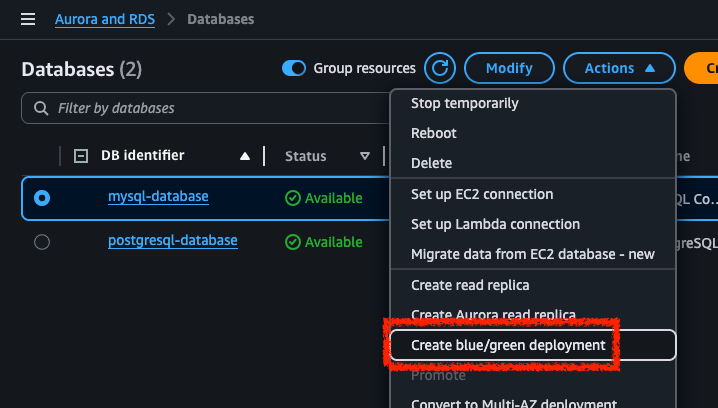The height and width of the screenshot is (408, 718).
Task: Focus the Filter by databases field
Action: pyautogui.click(x=205, y=108)
